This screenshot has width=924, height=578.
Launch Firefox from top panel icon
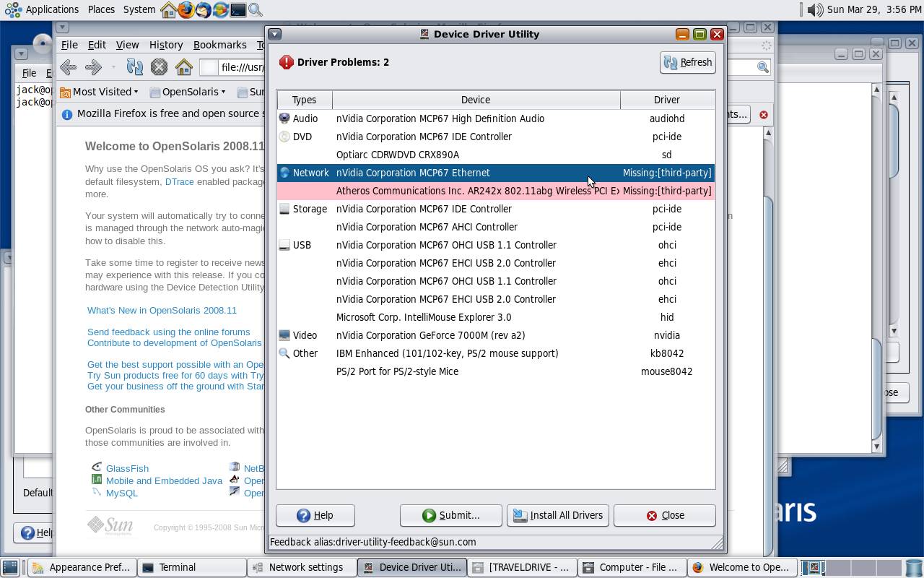[x=186, y=9]
